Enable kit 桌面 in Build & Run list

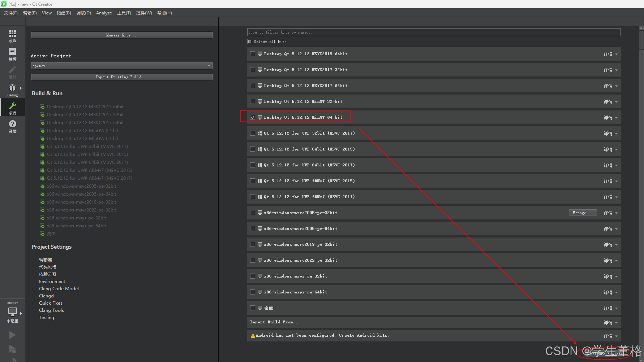pos(51,234)
